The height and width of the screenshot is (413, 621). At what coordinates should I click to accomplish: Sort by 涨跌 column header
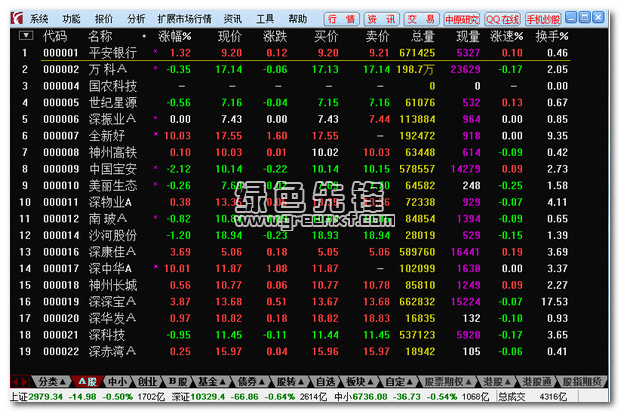coord(275,36)
